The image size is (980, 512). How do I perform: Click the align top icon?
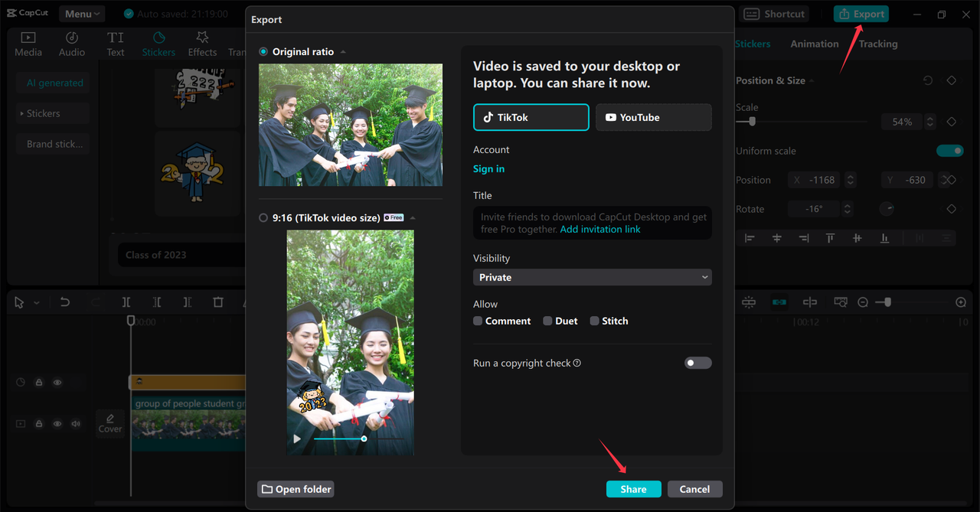click(x=830, y=238)
